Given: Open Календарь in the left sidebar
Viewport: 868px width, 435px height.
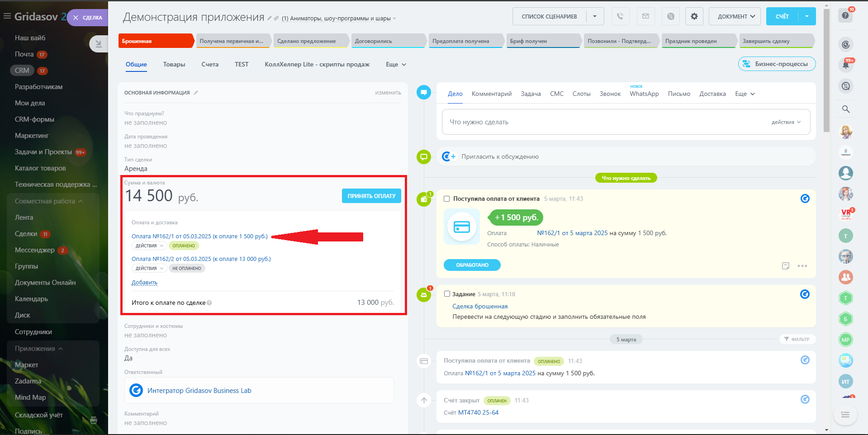Looking at the screenshot, I should pos(31,299).
